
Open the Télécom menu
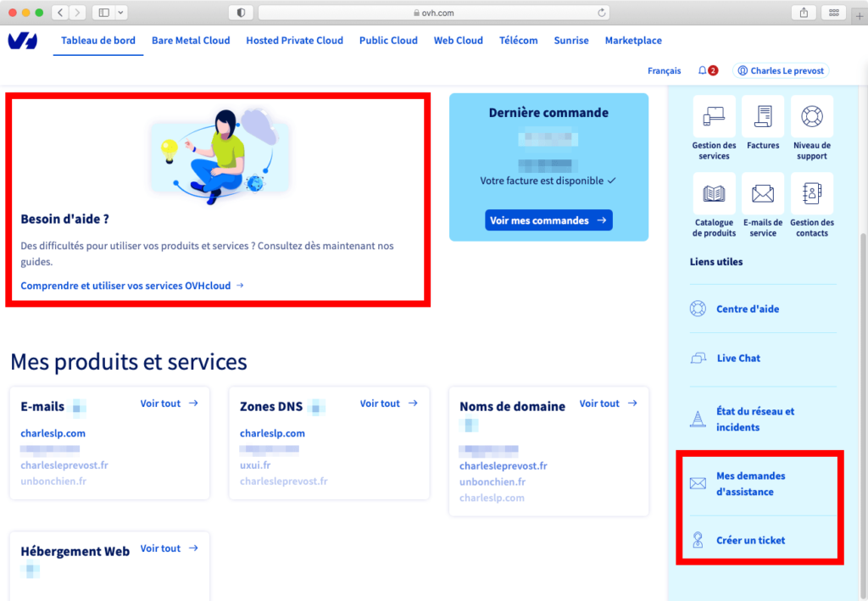pos(518,41)
